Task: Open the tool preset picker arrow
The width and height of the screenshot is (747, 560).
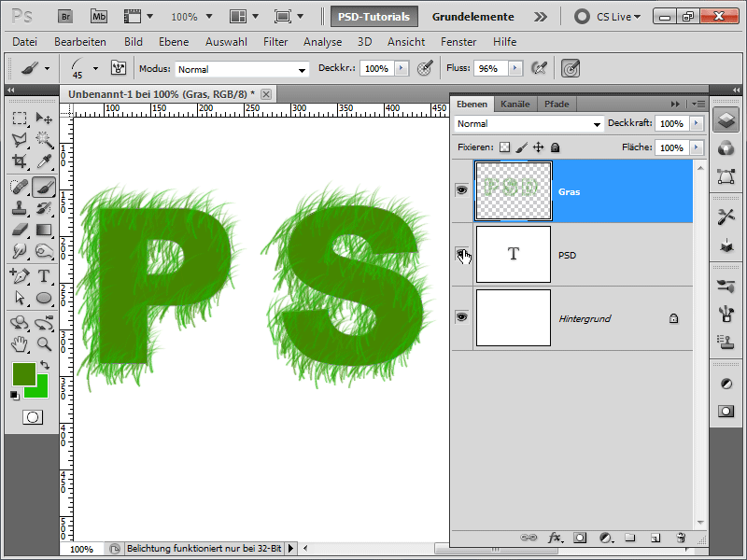Action: (47, 68)
